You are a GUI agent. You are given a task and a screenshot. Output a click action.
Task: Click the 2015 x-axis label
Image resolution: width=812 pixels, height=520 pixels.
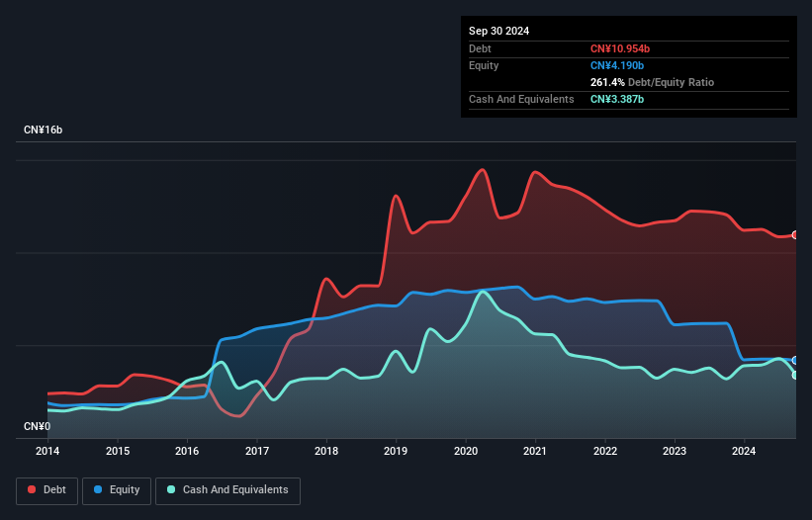[x=118, y=451]
